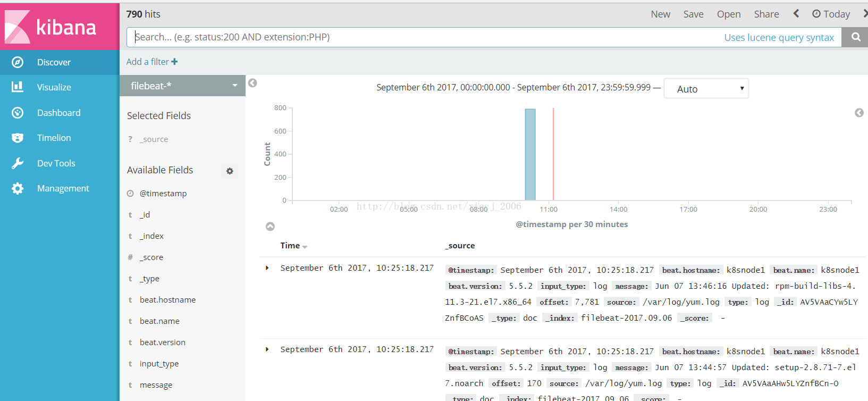
Task: Select the _id field
Action: (145, 215)
